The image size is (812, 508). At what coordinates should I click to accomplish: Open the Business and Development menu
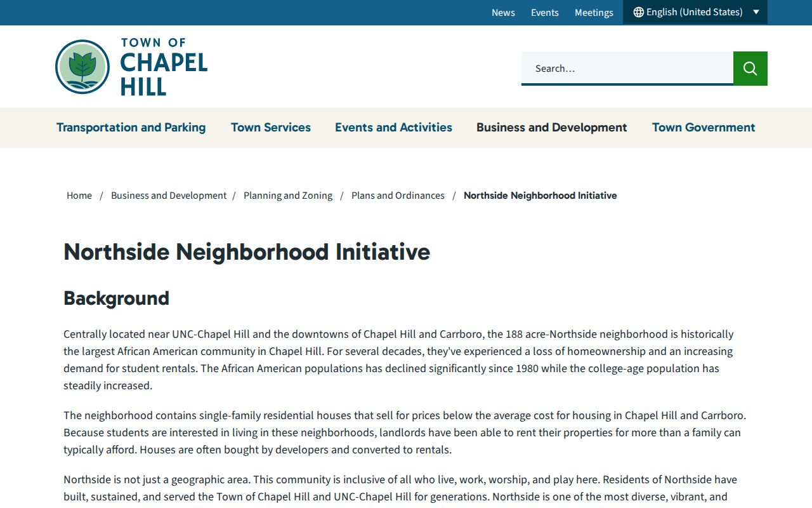[x=552, y=128]
